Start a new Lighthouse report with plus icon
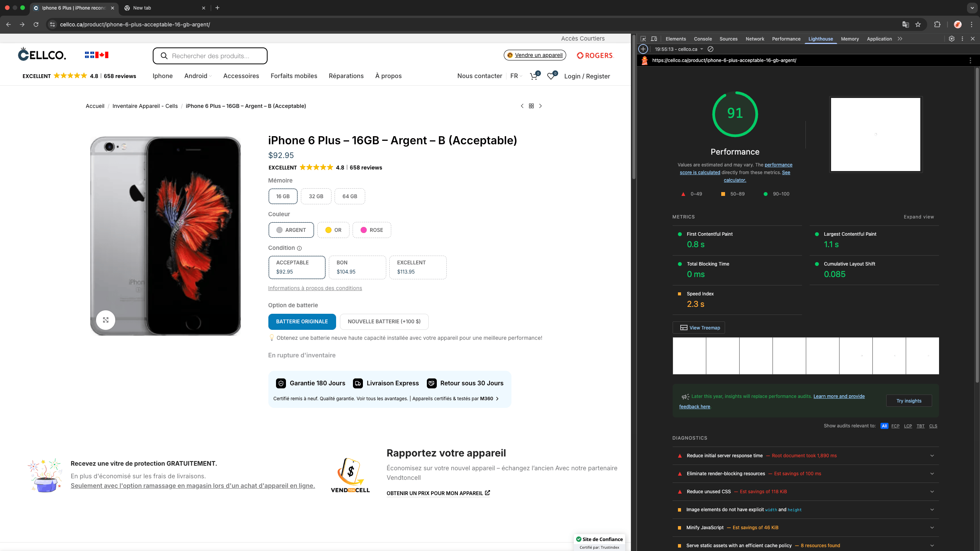The width and height of the screenshot is (980, 551). tap(643, 49)
